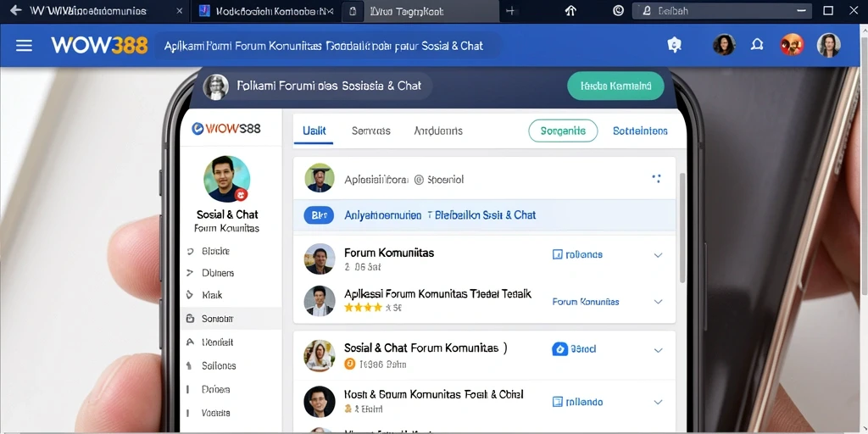868x434 pixels.
Task: Click the WOW388 logo in the blue header
Action: 99,46
